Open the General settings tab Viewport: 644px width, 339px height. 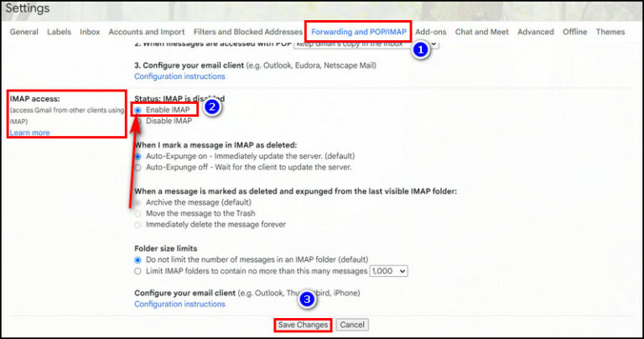pos(23,32)
